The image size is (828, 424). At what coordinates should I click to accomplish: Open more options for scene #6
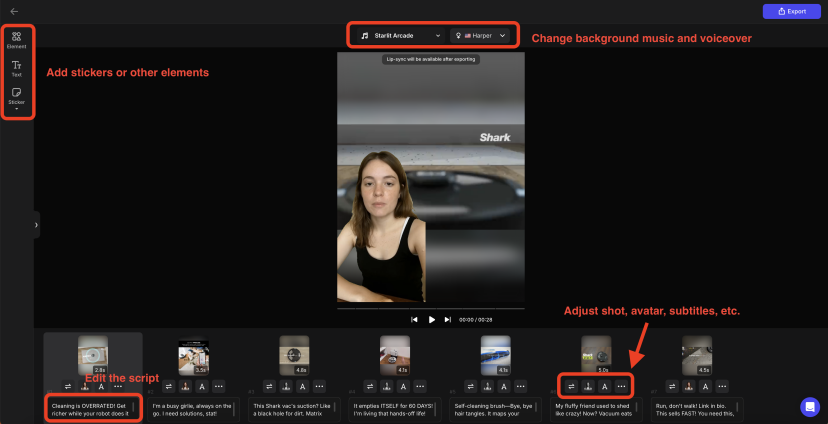[622, 387]
